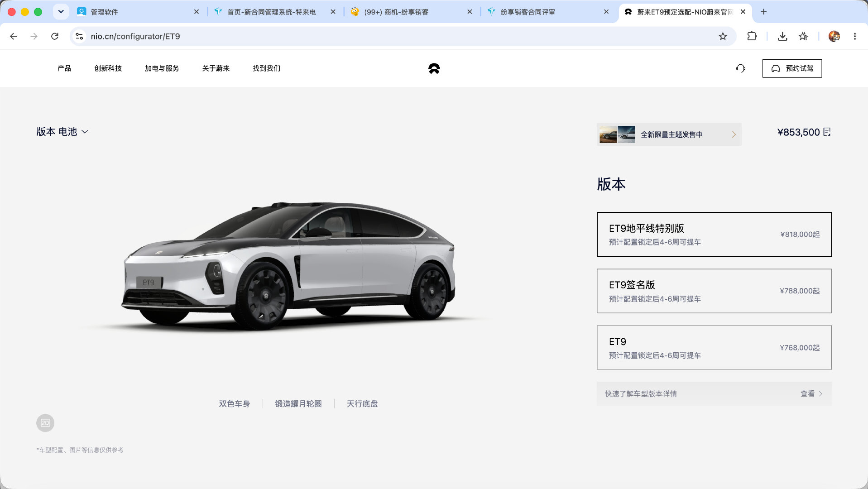The image size is (868, 489).
Task: Open customer service headset icon
Action: coord(740,68)
